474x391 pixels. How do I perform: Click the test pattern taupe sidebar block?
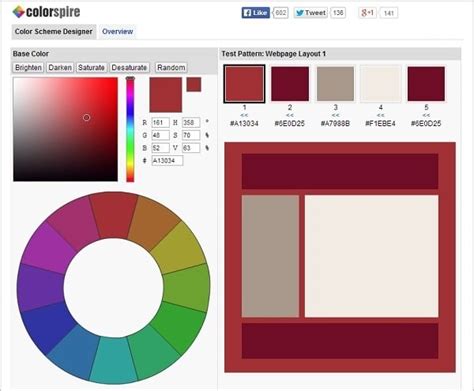pyautogui.click(x=270, y=256)
